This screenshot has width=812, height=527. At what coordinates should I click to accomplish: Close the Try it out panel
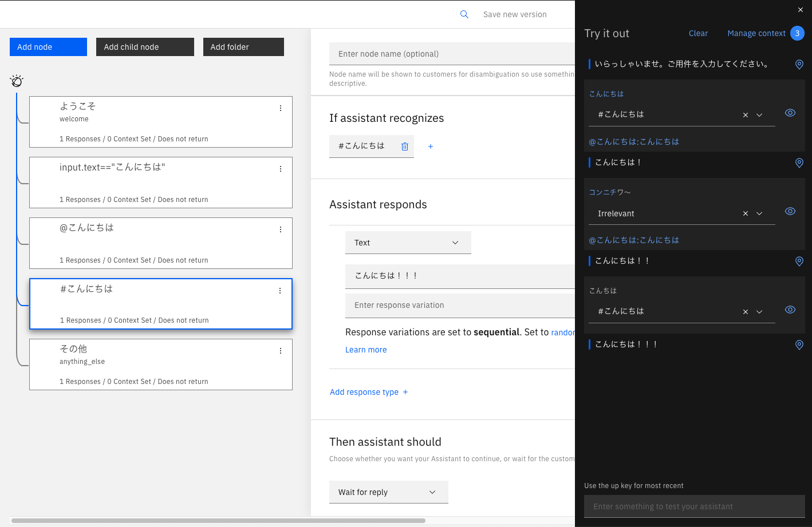pos(801,10)
